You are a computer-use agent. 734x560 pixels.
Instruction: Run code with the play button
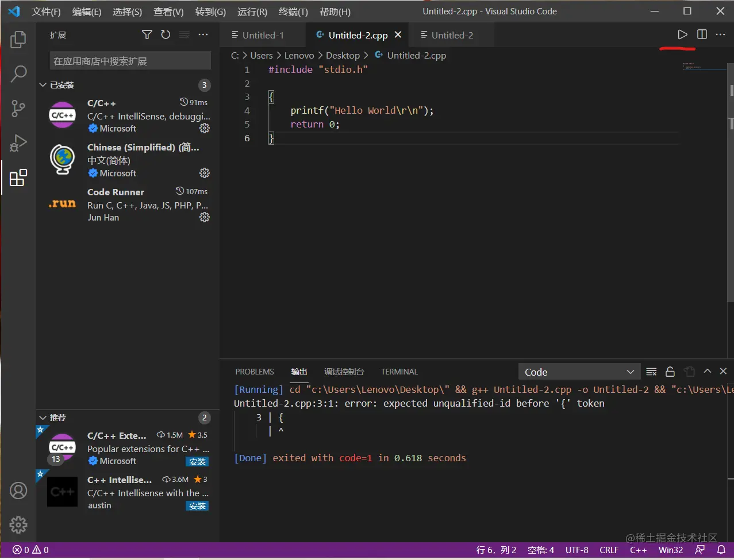click(x=682, y=35)
